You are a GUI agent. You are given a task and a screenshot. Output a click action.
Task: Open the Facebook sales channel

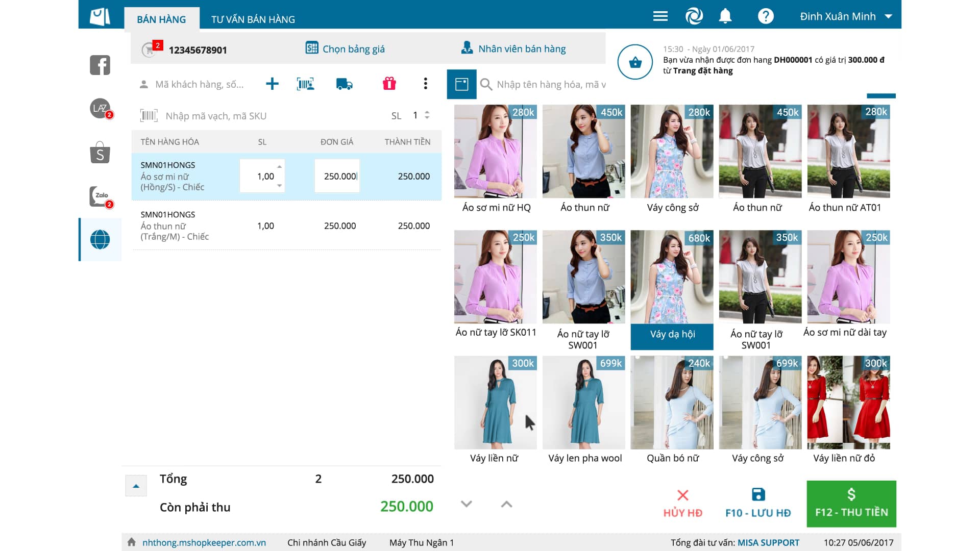(x=100, y=65)
